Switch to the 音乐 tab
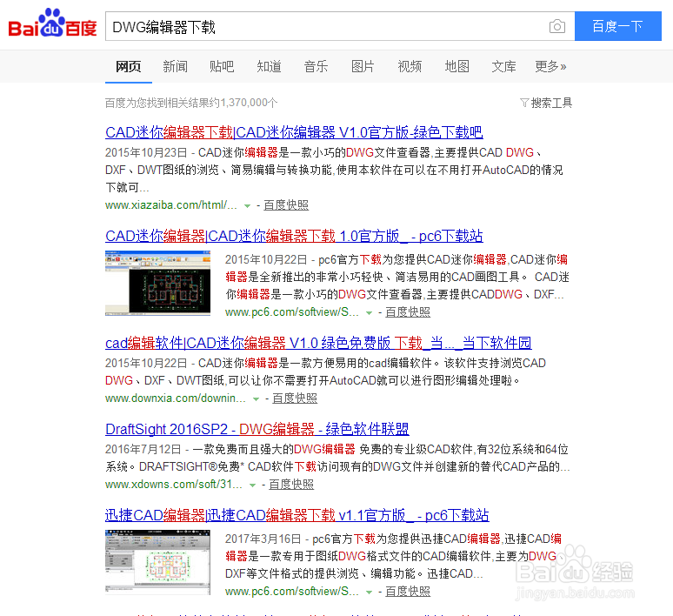Viewport: 673px width, 616px height. [x=316, y=67]
